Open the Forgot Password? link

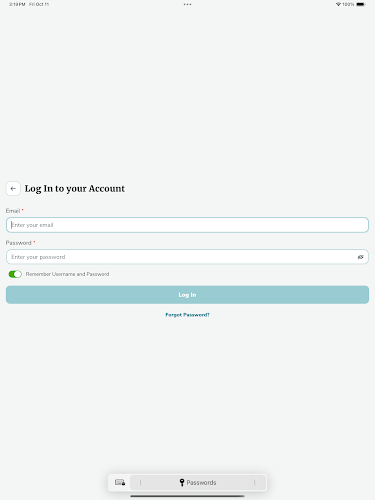click(x=187, y=315)
